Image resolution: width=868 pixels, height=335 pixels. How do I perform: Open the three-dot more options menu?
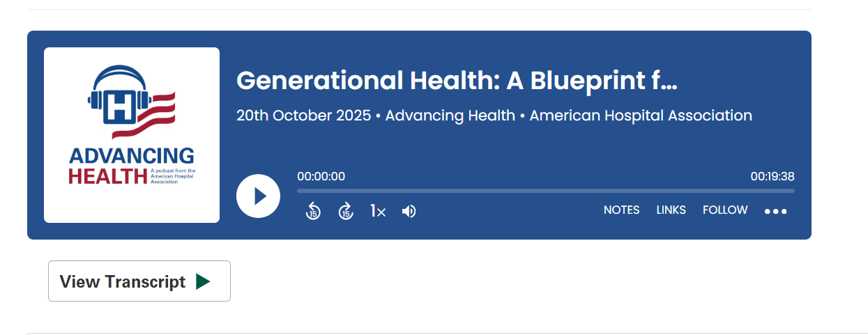point(775,212)
